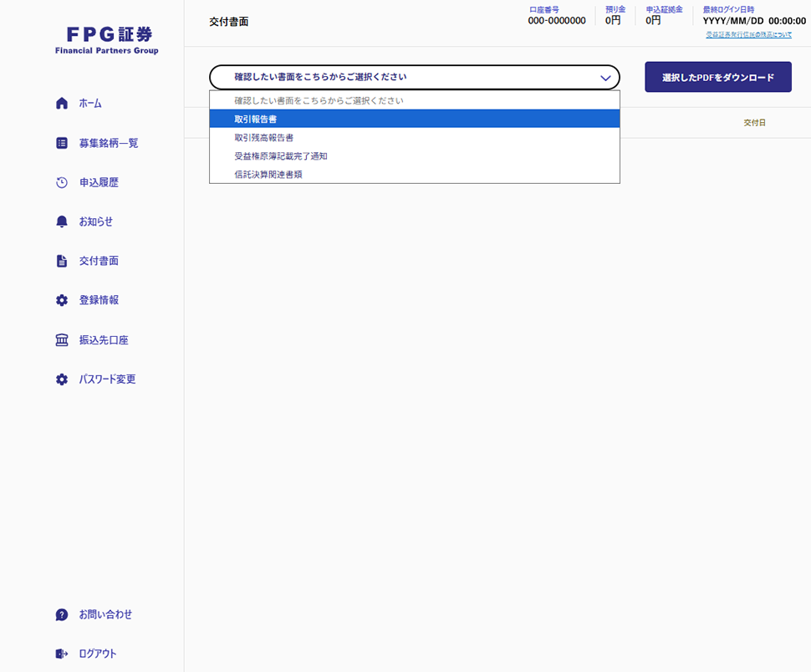The height and width of the screenshot is (672, 811).
Task: Open パスワード変更 via its gear icon
Action: pos(61,379)
